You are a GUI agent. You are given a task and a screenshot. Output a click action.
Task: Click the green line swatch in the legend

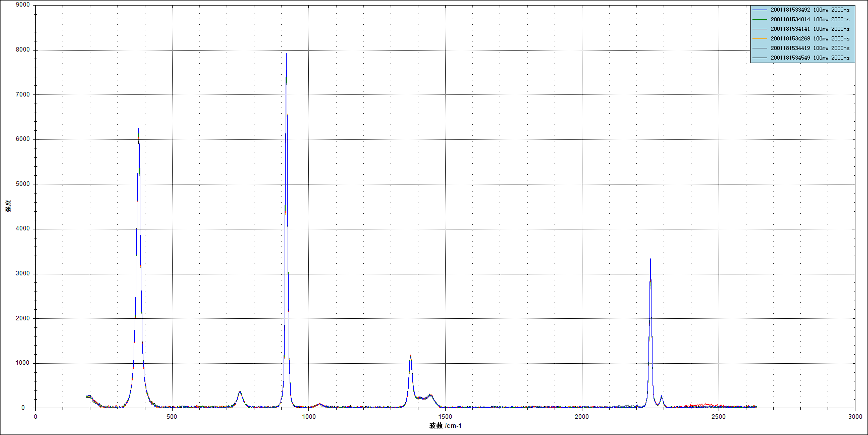[759, 19]
